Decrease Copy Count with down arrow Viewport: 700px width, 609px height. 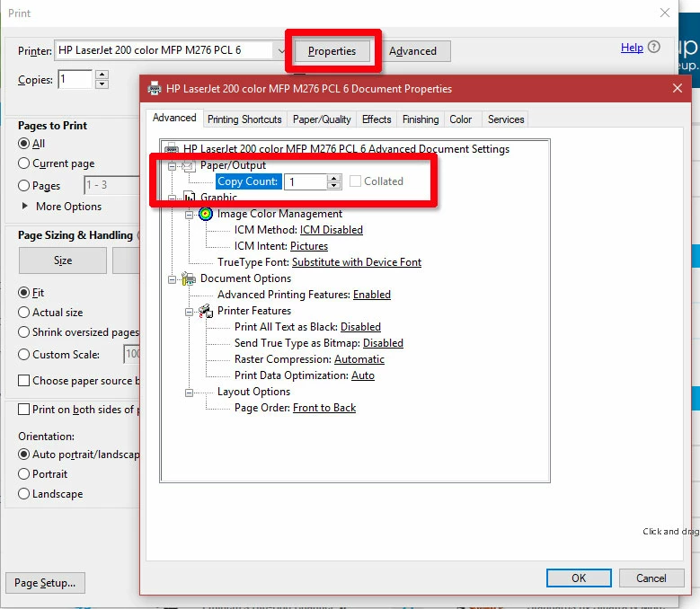click(x=333, y=185)
